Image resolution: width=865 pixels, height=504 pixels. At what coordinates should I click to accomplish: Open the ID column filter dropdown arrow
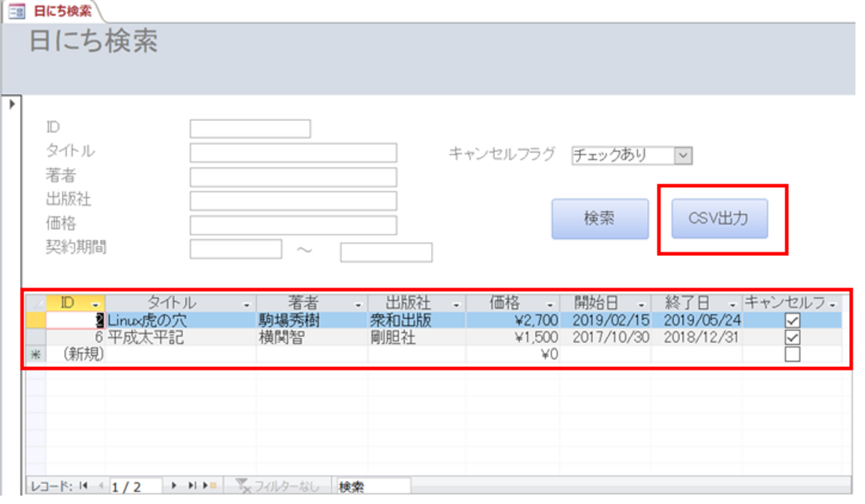click(94, 304)
